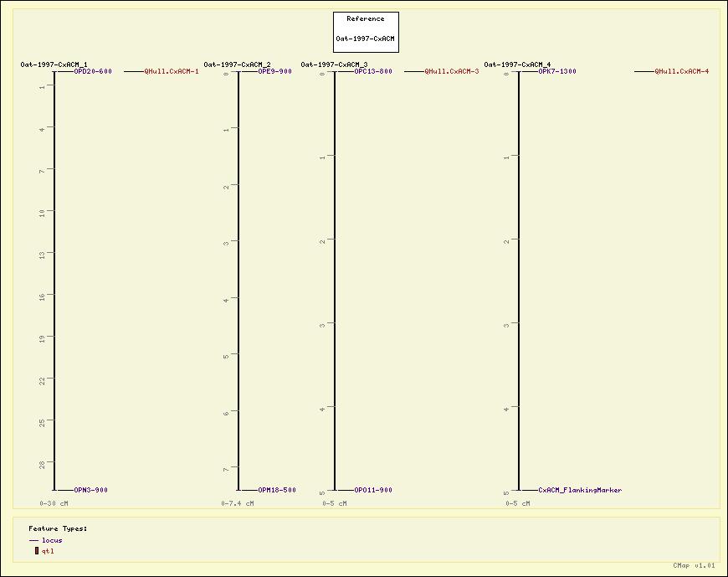Image resolution: width=728 pixels, height=577 pixels.
Task: Open the Oat-1997-CxACM_4 map title
Action: [517, 64]
